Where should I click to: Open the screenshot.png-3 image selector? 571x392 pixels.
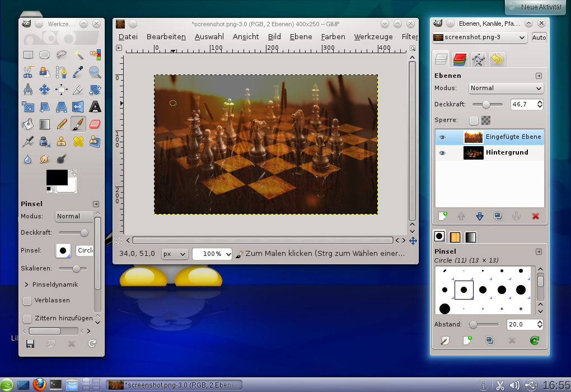480,38
